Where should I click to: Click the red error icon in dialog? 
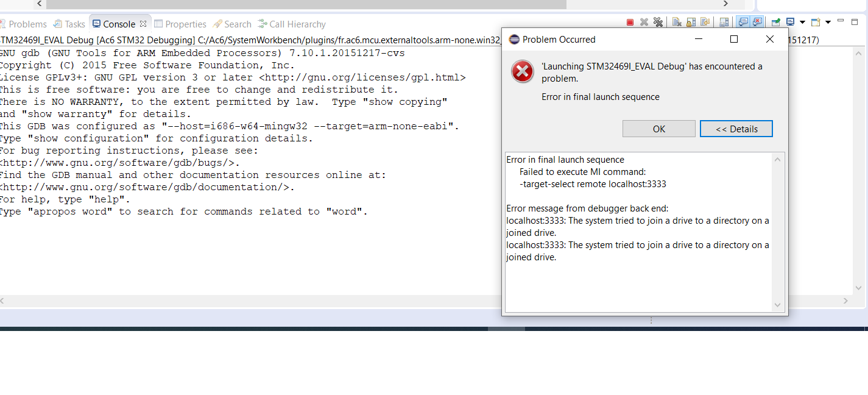[x=522, y=72]
